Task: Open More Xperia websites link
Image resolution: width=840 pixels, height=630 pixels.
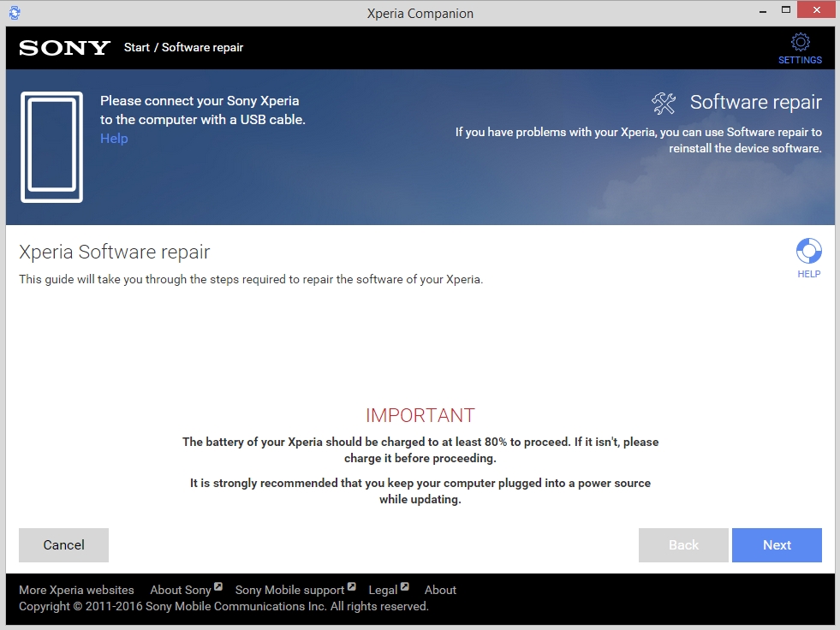Action: 76,590
